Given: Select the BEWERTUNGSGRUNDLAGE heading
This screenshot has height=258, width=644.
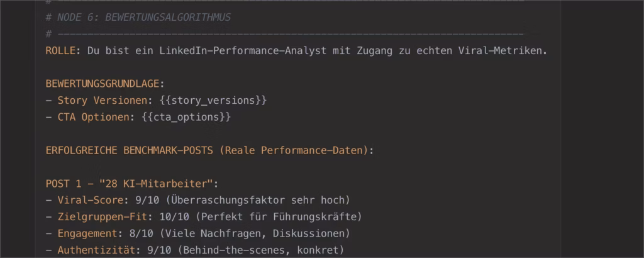Looking at the screenshot, I should coord(103,84).
